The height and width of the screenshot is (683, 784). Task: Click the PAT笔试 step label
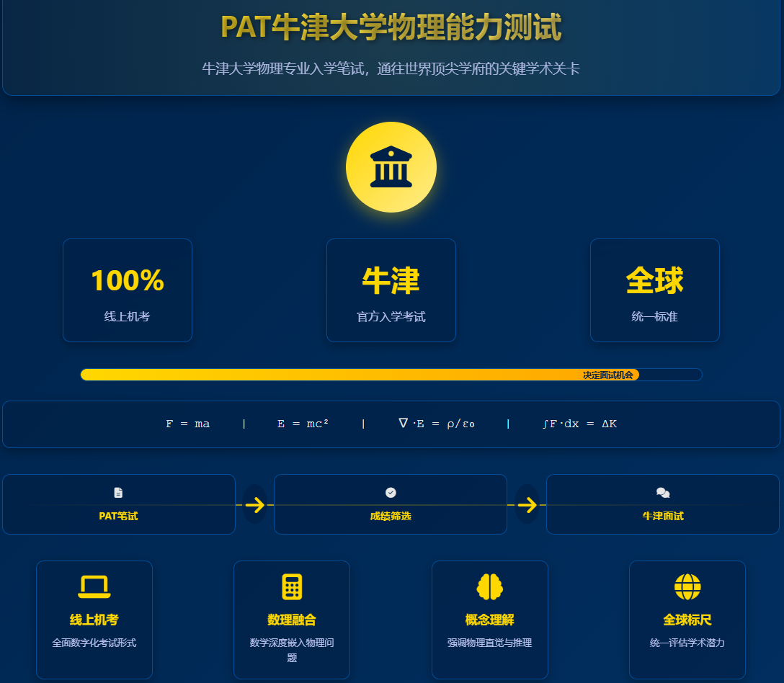point(118,517)
